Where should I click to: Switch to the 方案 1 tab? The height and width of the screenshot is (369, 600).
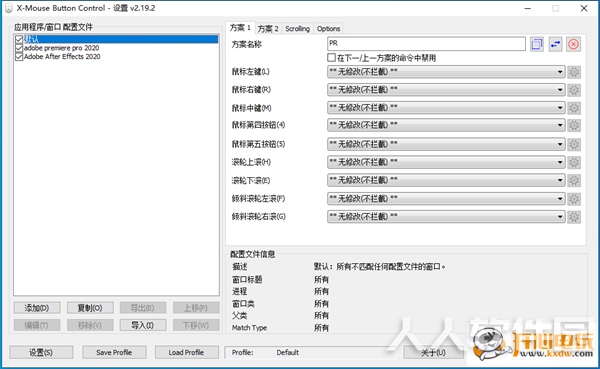(x=240, y=28)
